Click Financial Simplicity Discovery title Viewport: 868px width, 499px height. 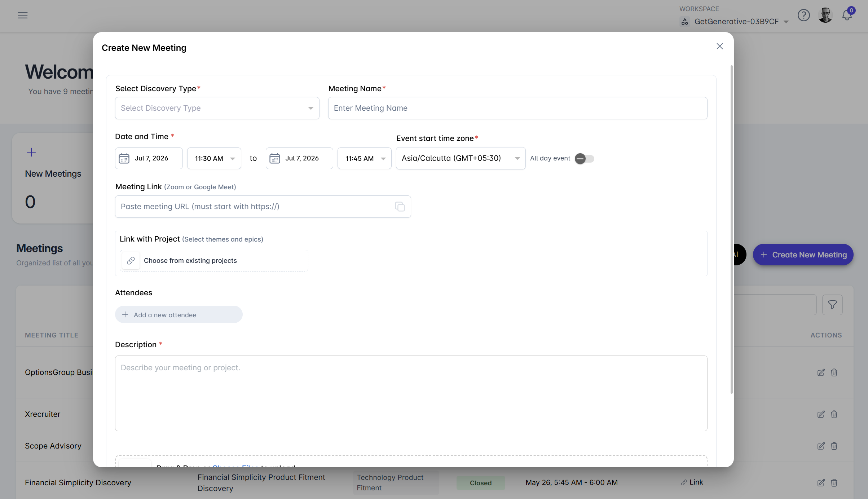(78, 482)
